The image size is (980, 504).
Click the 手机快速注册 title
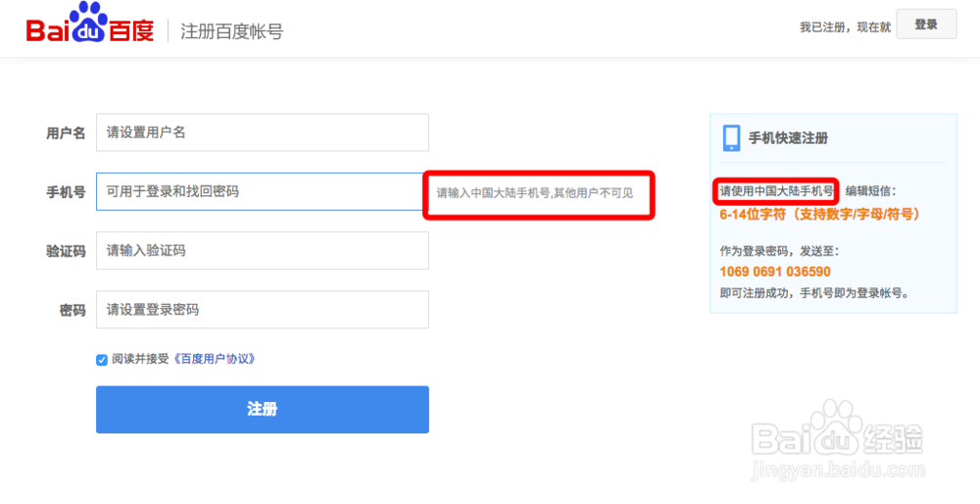coord(788,138)
